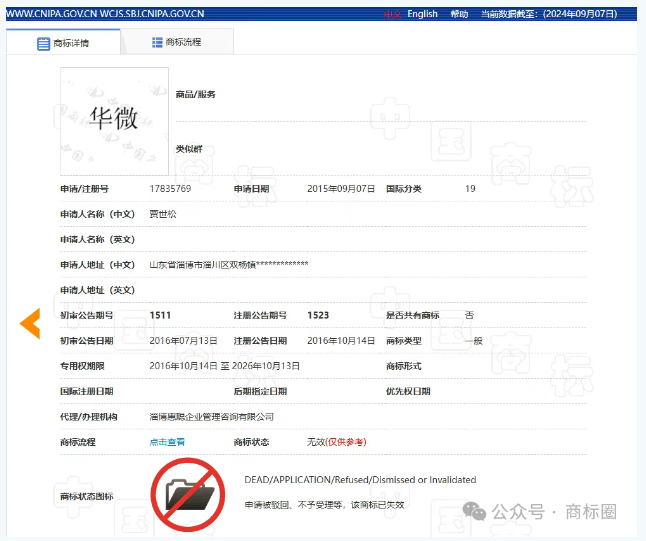Click the dead trademark folder status icon
The image size is (646, 541).
point(187,492)
